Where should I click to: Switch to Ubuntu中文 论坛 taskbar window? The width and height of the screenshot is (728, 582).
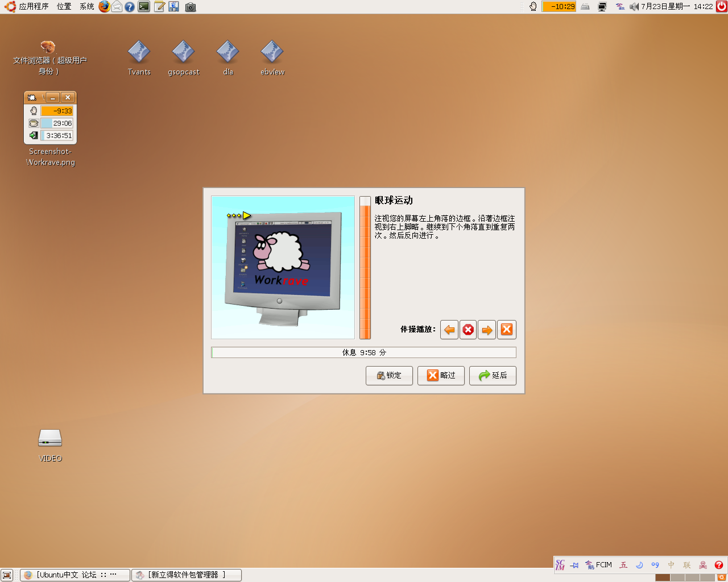click(x=75, y=575)
